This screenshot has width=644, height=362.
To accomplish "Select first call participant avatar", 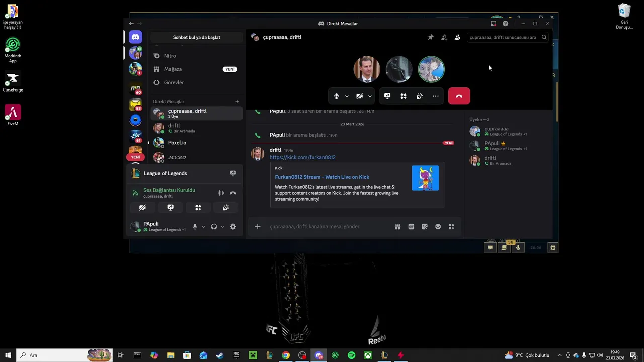I will [x=367, y=69].
